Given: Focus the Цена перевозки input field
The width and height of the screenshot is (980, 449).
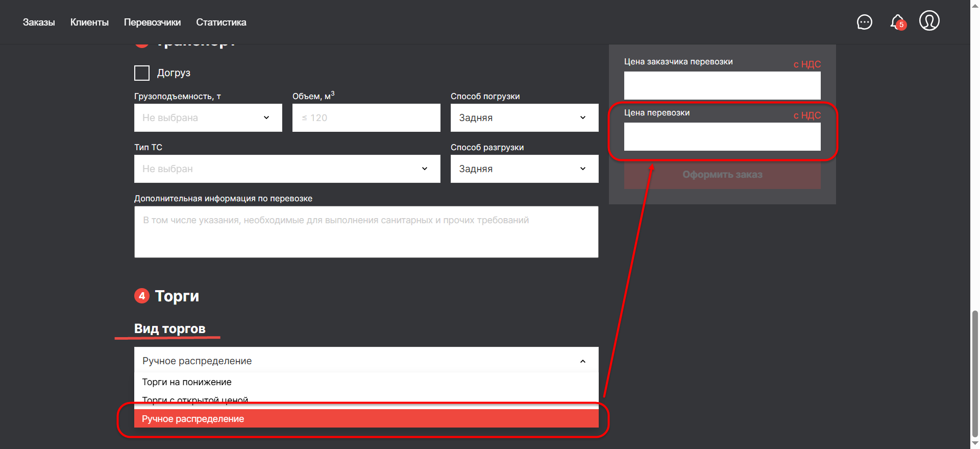Looking at the screenshot, I should pos(722,136).
